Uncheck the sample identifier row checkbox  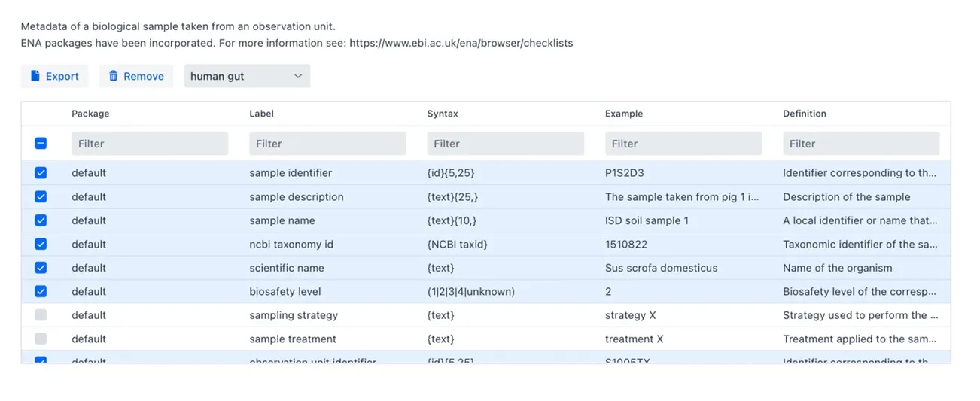tap(41, 173)
